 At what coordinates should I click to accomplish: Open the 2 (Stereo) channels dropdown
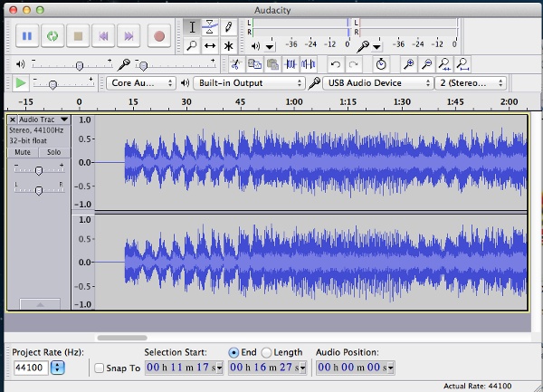pos(471,83)
